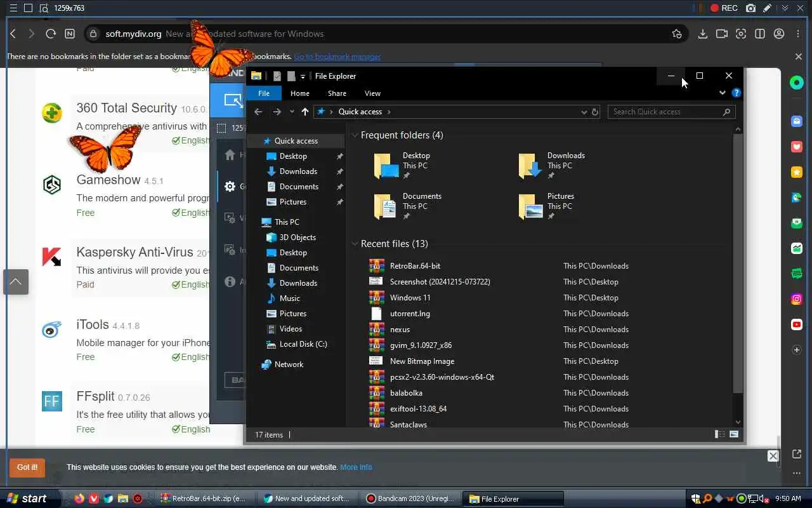Viewport: 812px width, 508px height.
Task: Select Music in navigation tree
Action: (x=283, y=298)
